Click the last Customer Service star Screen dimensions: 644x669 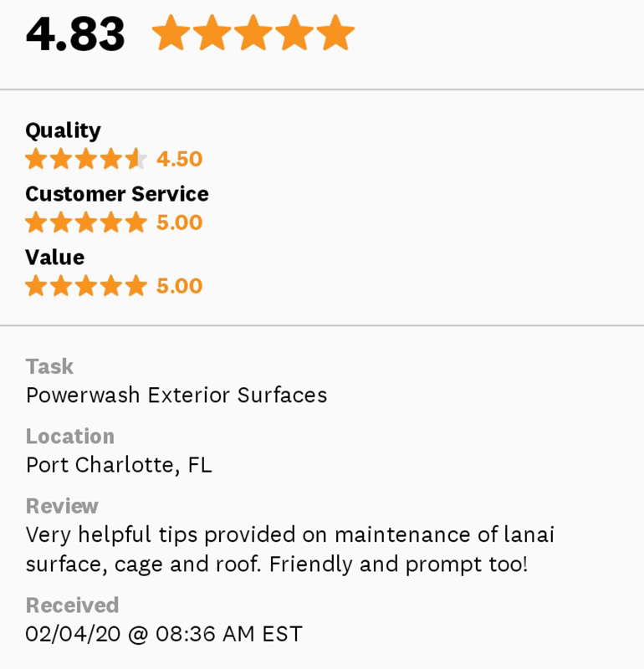(x=135, y=222)
